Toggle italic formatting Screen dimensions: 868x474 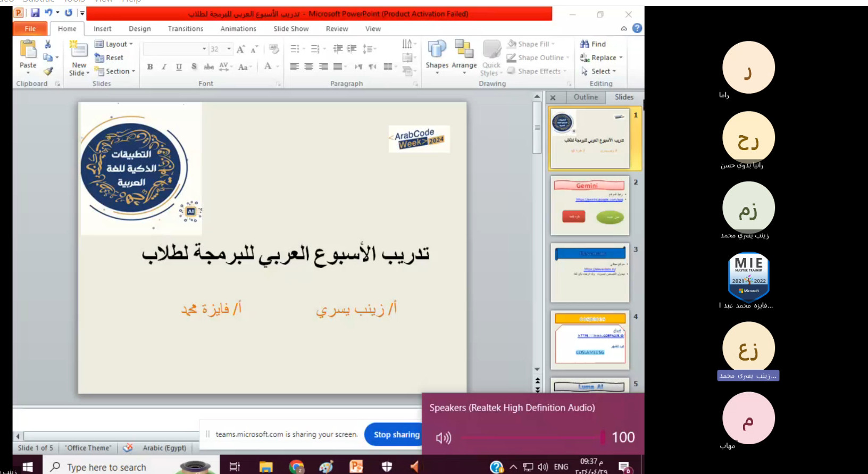[164, 66]
